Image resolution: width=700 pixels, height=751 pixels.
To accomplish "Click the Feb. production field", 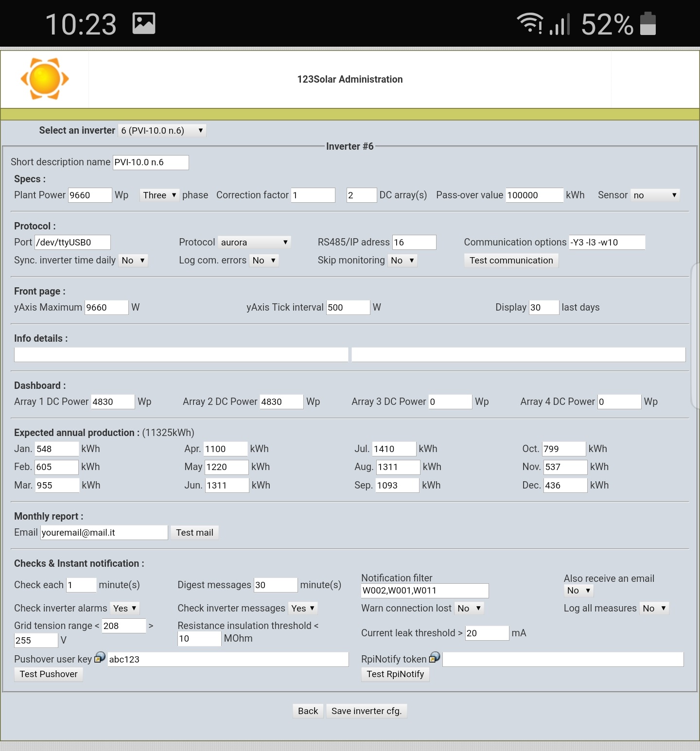I will pos(56,467).
